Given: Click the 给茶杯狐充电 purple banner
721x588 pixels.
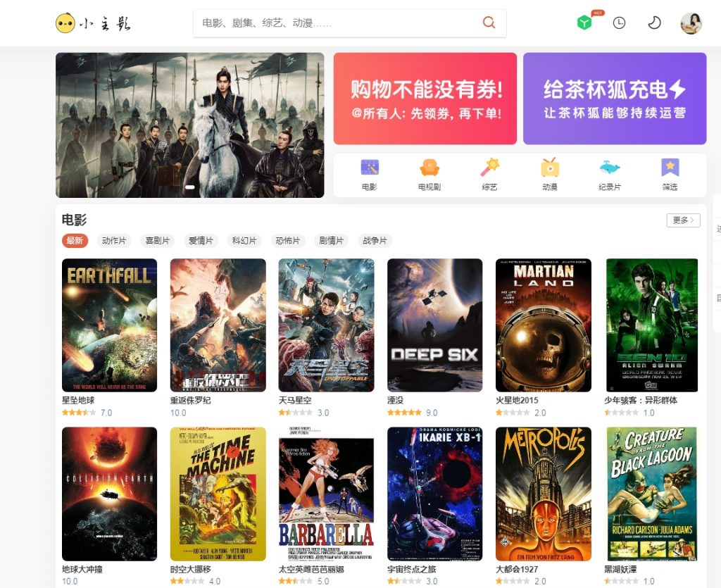Looking at the screenshot, I should (615, 99).
